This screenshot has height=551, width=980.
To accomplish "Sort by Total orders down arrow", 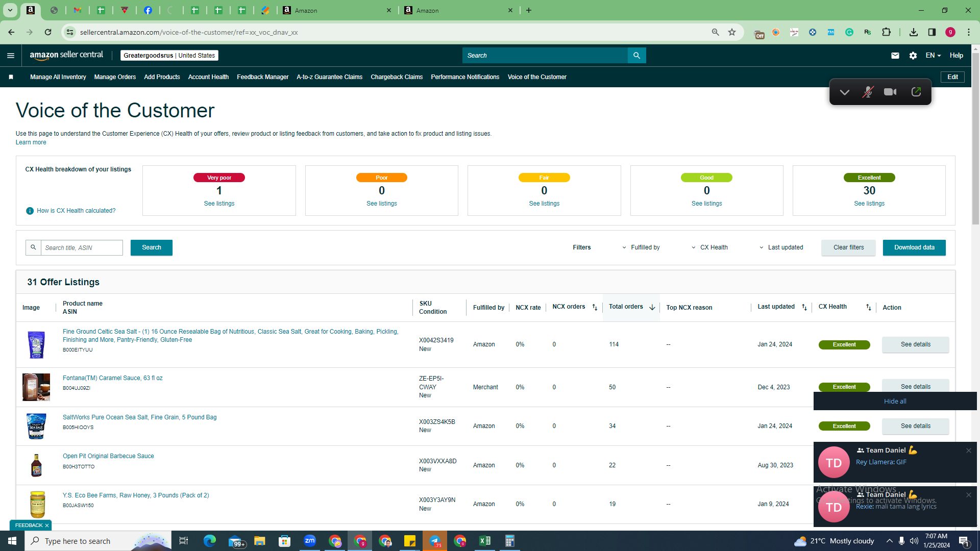I will 652,307.
